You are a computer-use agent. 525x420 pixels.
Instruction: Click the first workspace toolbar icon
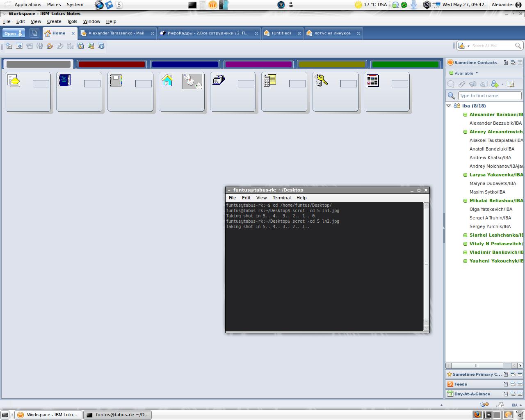click(x=9, y=46)
